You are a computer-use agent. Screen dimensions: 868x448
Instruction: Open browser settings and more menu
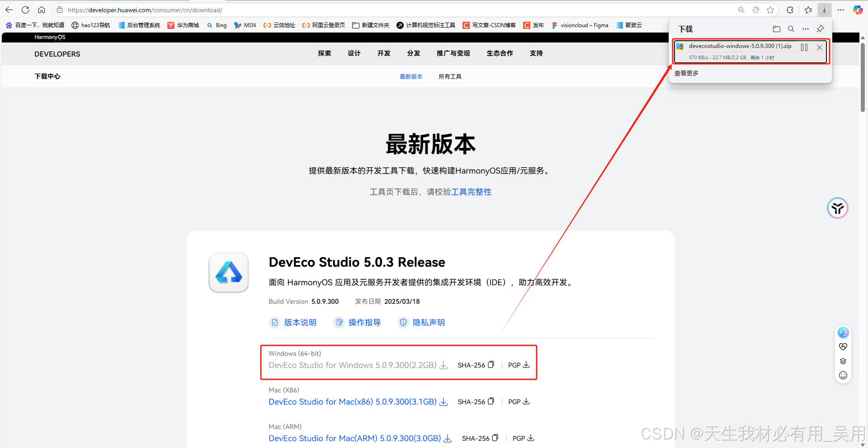(841, 10)
